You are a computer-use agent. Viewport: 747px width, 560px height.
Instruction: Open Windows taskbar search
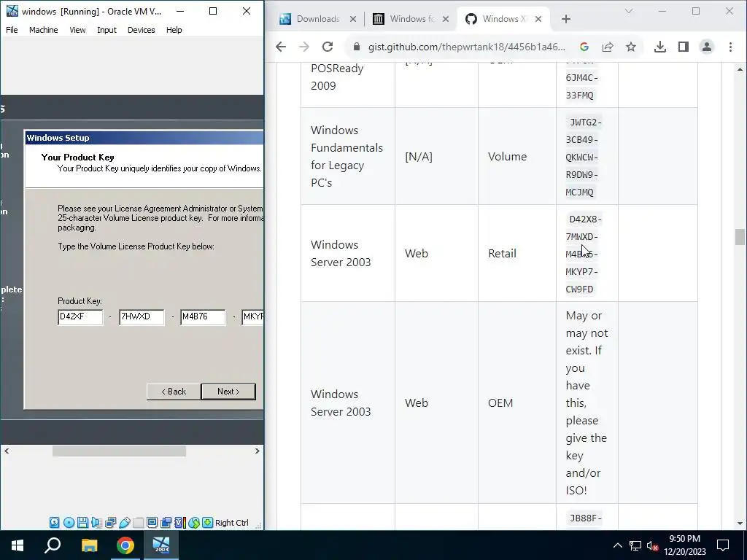(x=53, y=545)
